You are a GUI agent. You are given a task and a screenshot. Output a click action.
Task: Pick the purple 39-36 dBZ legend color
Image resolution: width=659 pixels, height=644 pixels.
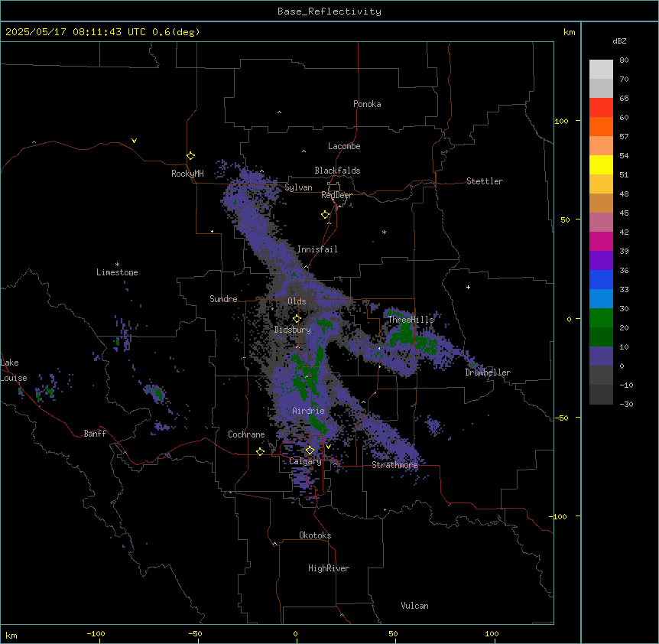pyautogui.click(x=601, y=261)
